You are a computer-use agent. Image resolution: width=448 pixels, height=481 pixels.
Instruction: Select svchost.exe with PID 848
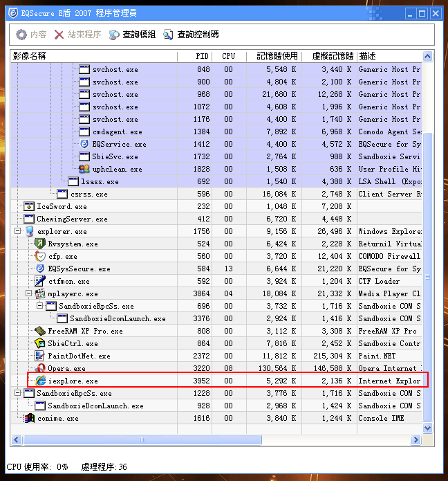(216, 69)
